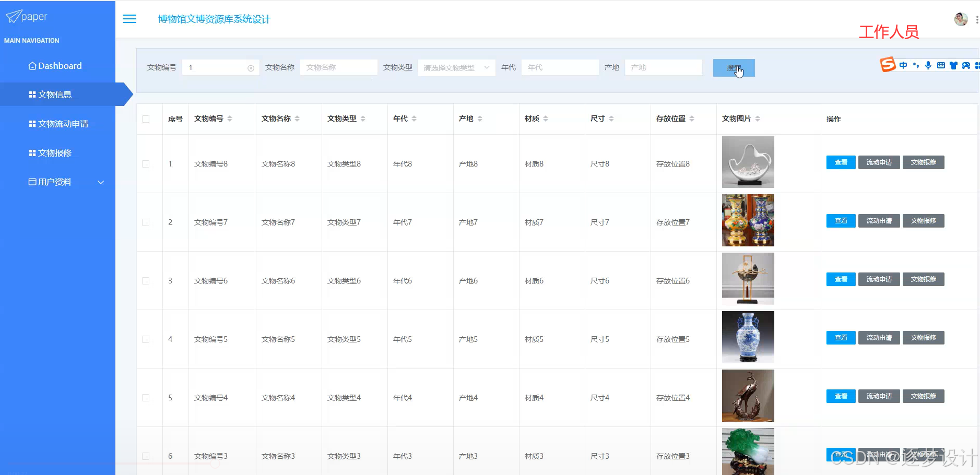Check the row for 文物编号7
The image size is (980, 475).
click(x=146, y=222)
